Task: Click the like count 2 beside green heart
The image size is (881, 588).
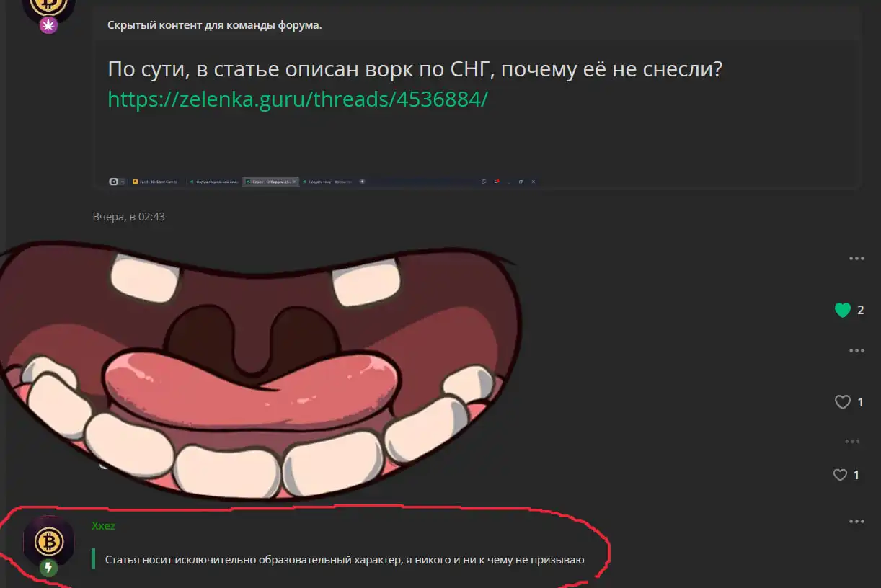Action: [860, 310]
